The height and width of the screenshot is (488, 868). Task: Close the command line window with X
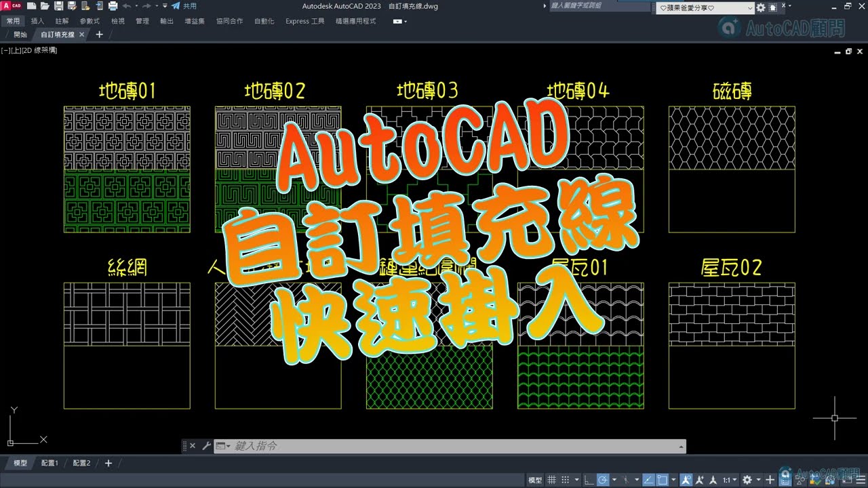pyautogui.click(x=193, y=446)
